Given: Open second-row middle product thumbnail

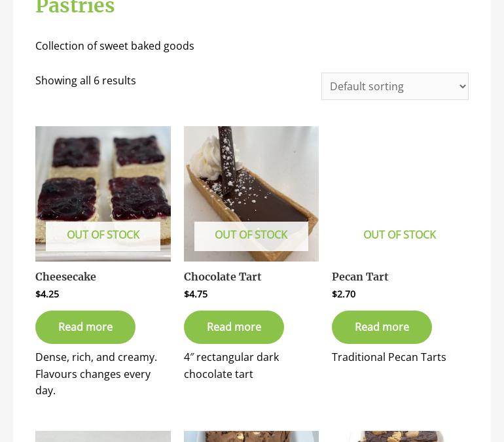Looking at the screenshot, I should click(x=251, y=436).
